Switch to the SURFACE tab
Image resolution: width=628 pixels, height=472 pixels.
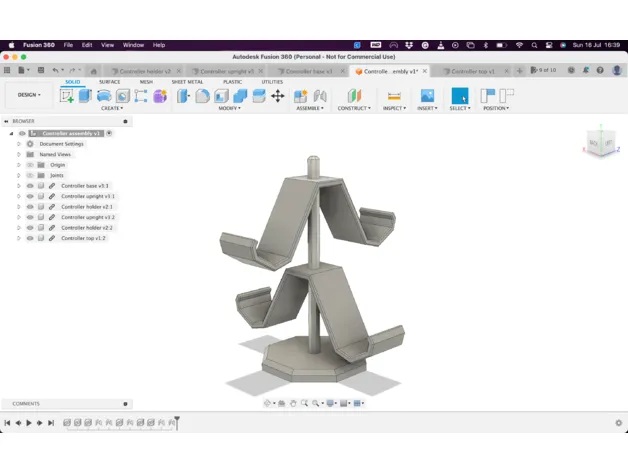(109, 82)
